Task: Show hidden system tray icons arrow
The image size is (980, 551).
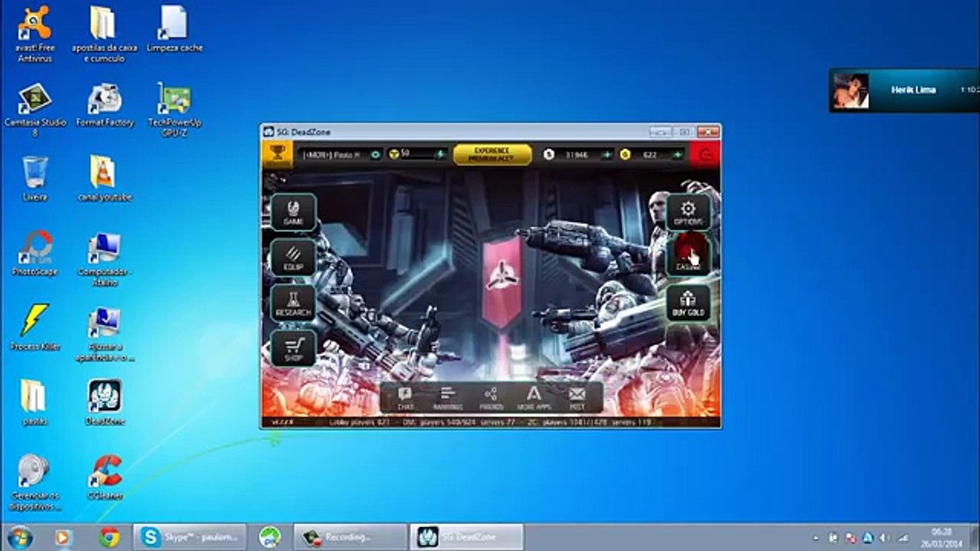Action: point(816,538)
